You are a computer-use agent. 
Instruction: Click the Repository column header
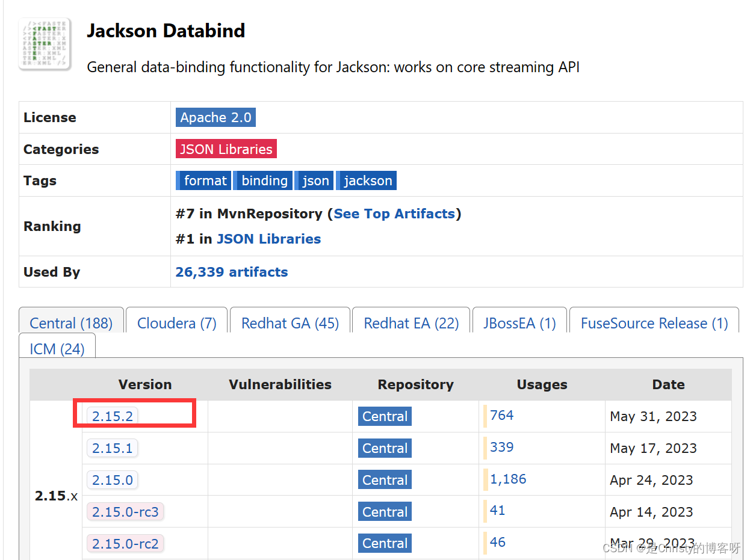(415, 384)
